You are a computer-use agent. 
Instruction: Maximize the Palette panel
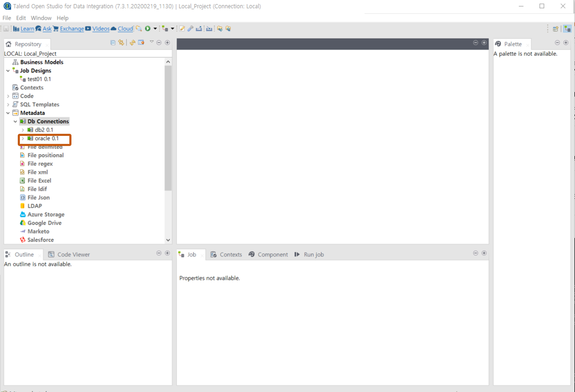pos(566,43)
